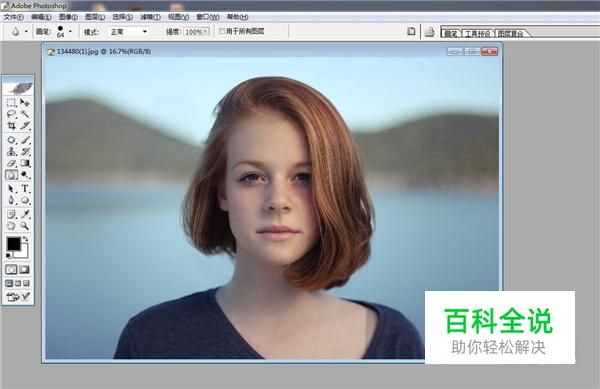Select the Zoom magnifier tool
The image size is (600, 389).
tap(25, 226)
